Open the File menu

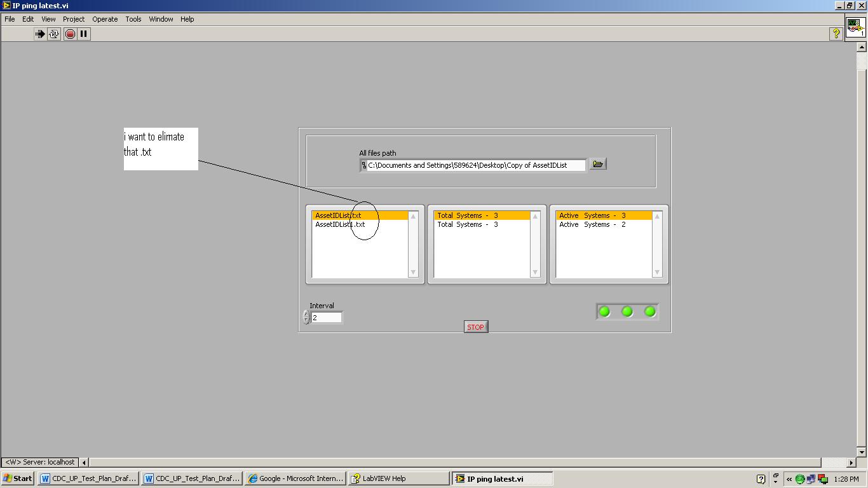coord(10,19)
